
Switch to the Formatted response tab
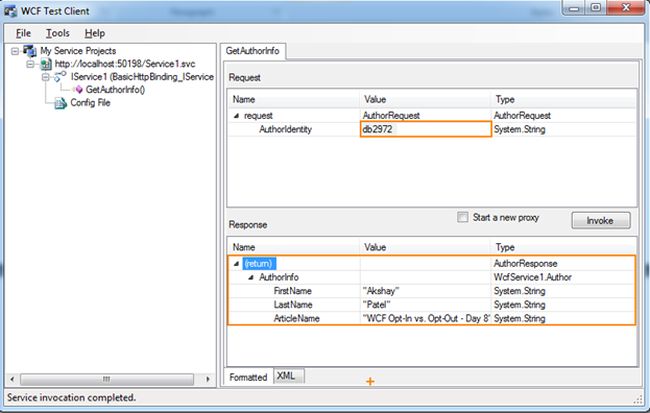[x=248, y=377]
